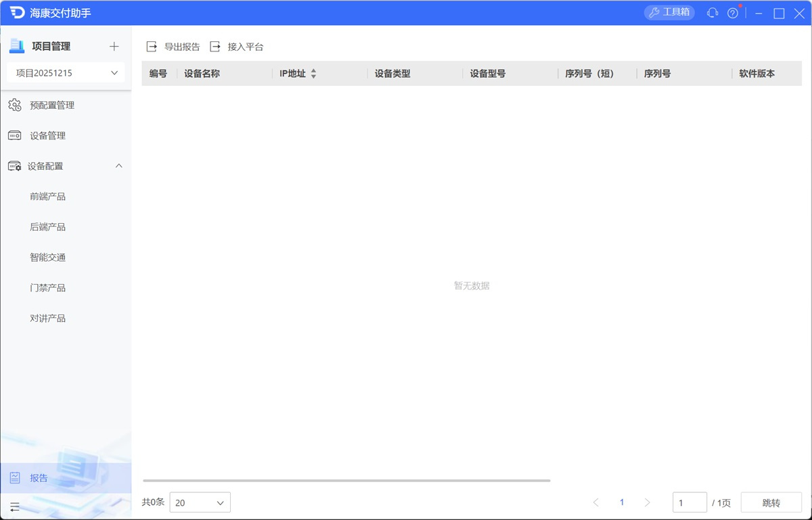Open the 工具箱 toolbox button
Image resolution: width=812 pixels, height=520 pixels.
point(669,13)
